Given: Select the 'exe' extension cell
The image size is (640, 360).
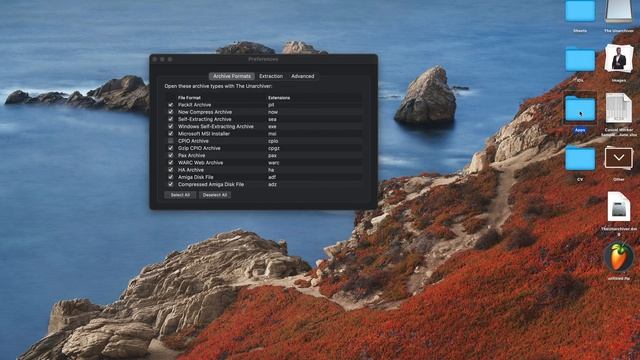Looking at the screenshot, I should pos(272,127).
